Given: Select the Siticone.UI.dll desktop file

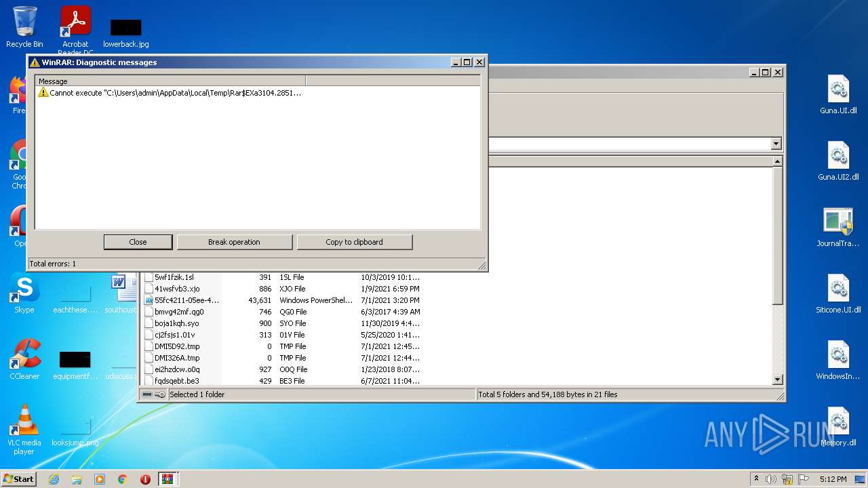Looking at the screenshot, I should click(x=838, y=293).
